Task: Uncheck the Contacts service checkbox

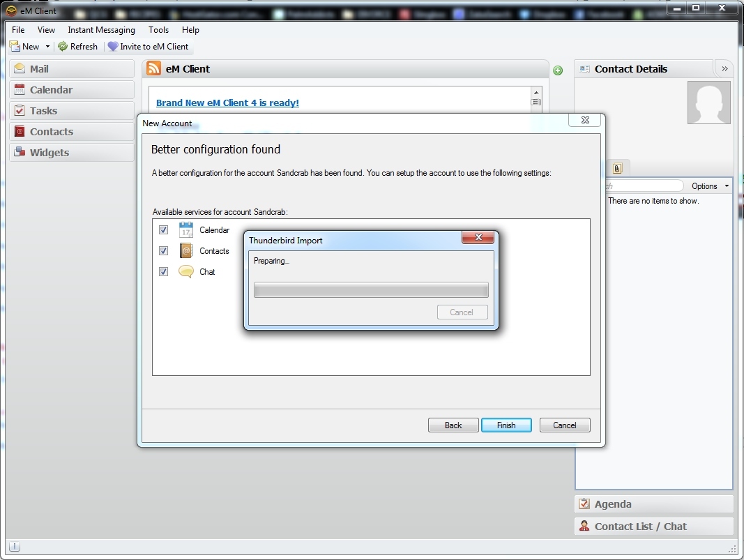Action: 163,251
